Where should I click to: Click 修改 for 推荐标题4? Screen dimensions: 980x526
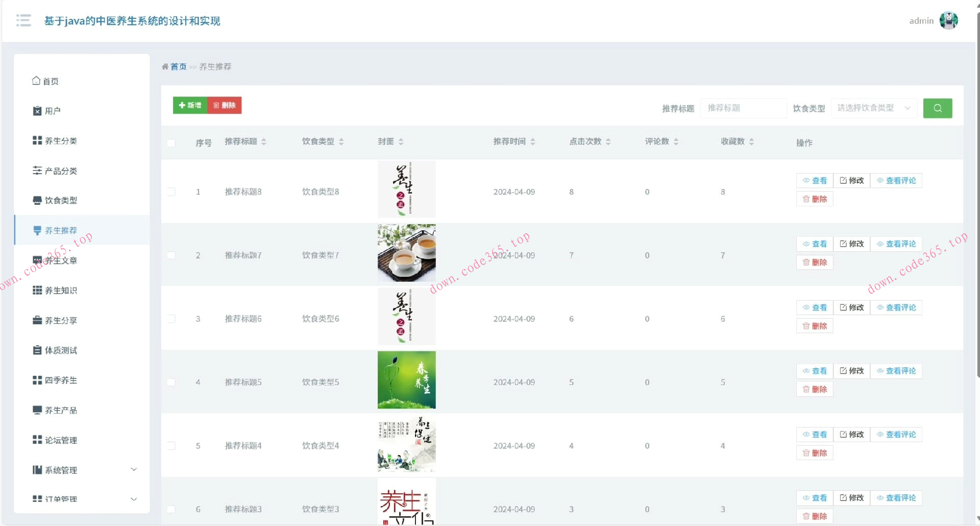click(852, 434)
